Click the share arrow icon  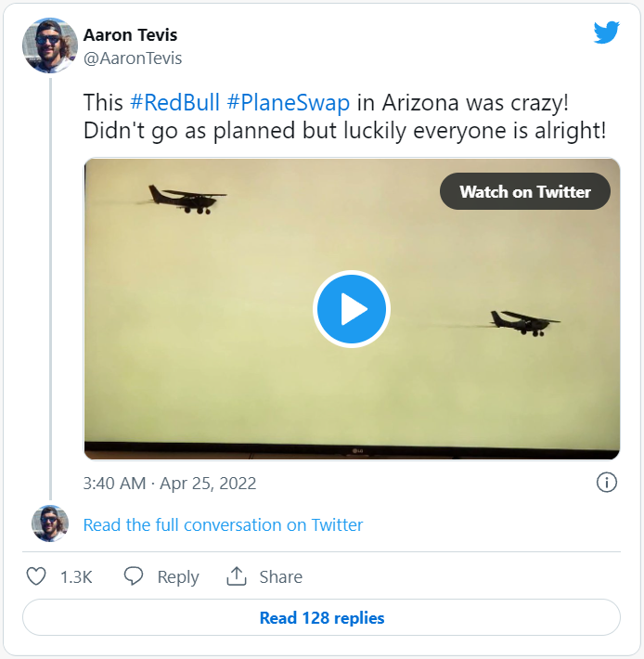pyautogui.click(x=236, y=576)
